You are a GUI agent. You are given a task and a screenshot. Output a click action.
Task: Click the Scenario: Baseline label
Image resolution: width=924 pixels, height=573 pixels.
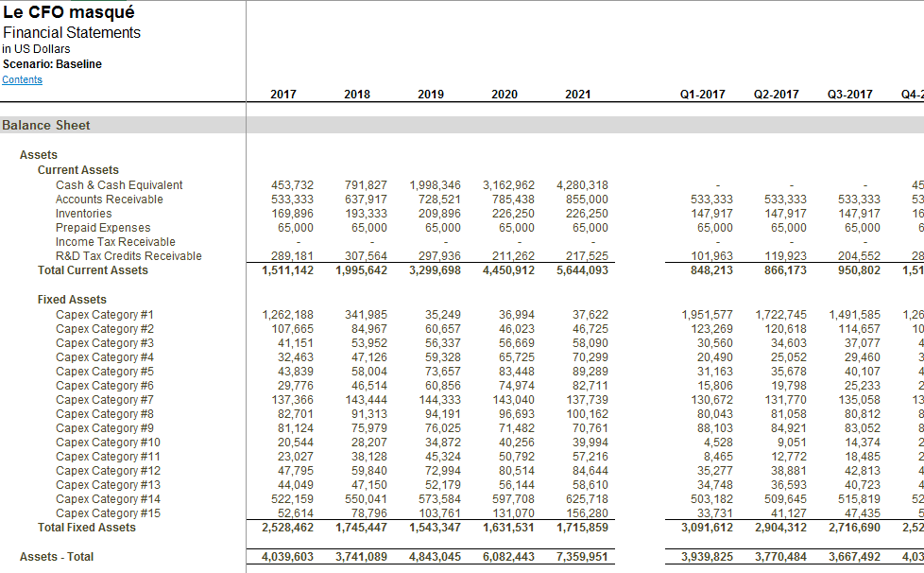(x=53, y=63)
